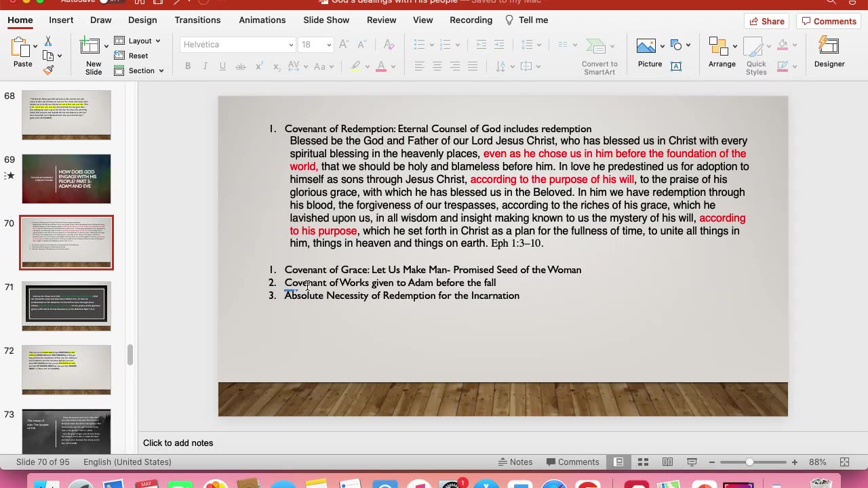The width and height of the screenshot is (868, 488).
Task: Open the Transitions tab
Action: click(197, 20)
